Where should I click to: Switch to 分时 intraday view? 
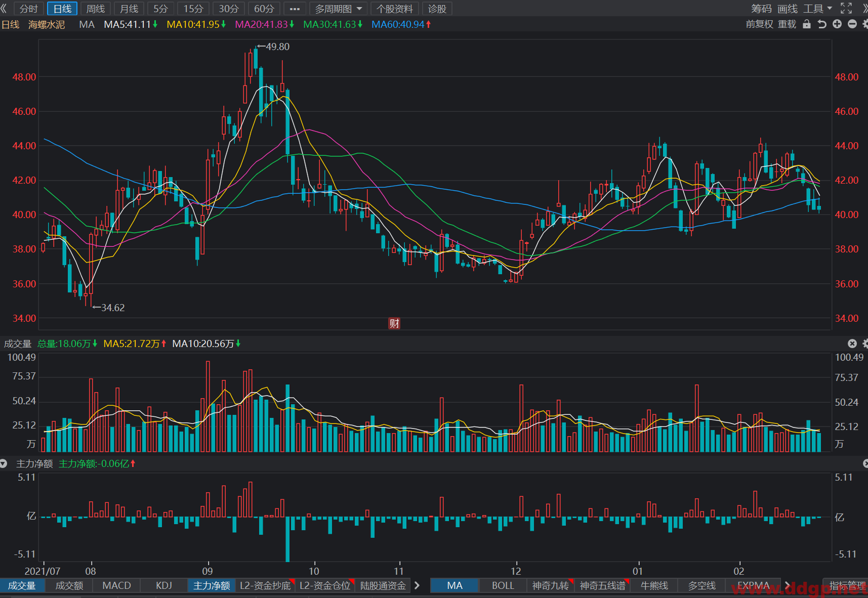click(29, 9)
